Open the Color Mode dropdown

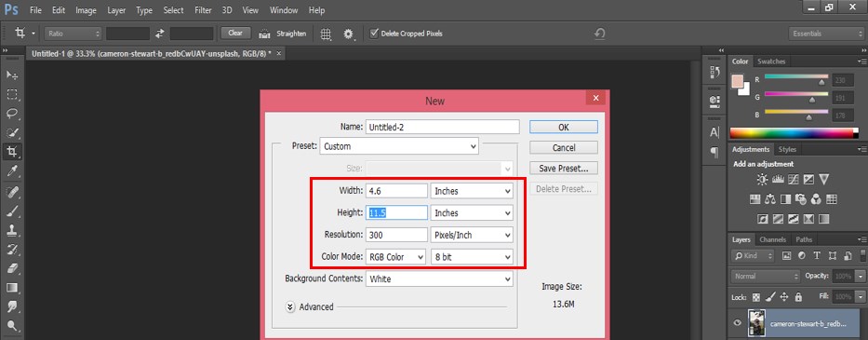tap(395, 257)
